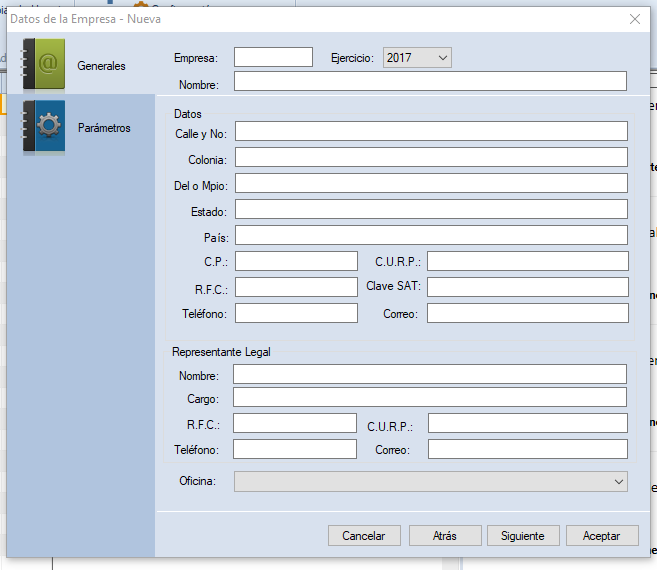Select the Generales tab label
657x570 pixels.
101,66
